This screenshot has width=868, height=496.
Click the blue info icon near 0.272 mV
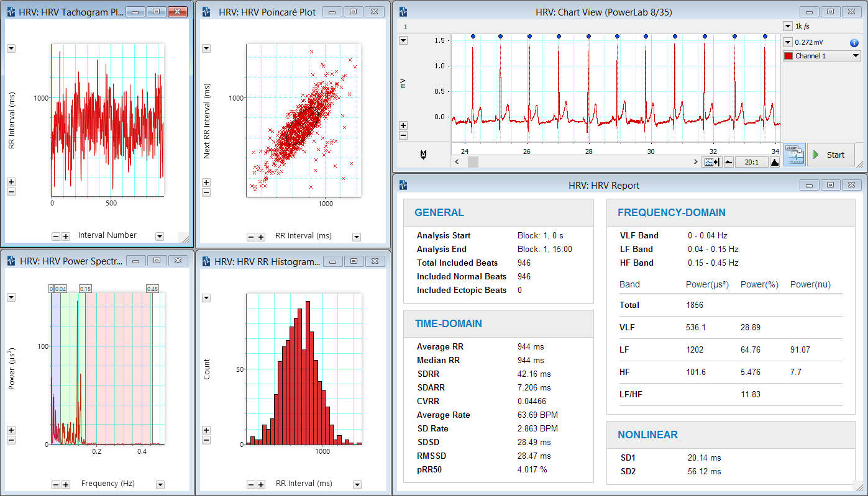pyautogui.click(x=854, y=43)
